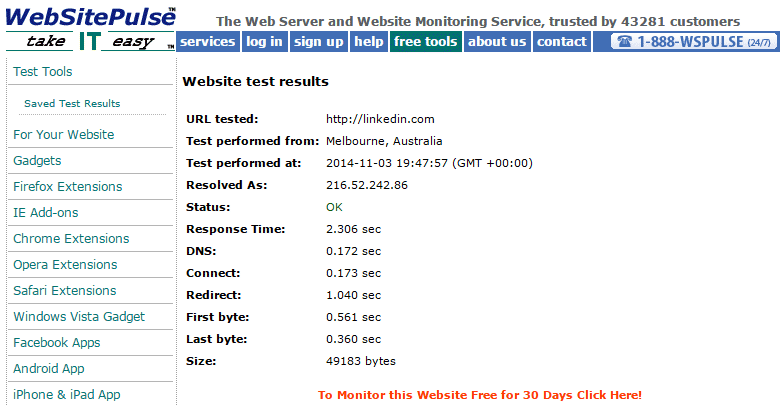Go to the log in page
This screenshot has width=782, height=405.
pyautogui.click(x=264, y=41)
